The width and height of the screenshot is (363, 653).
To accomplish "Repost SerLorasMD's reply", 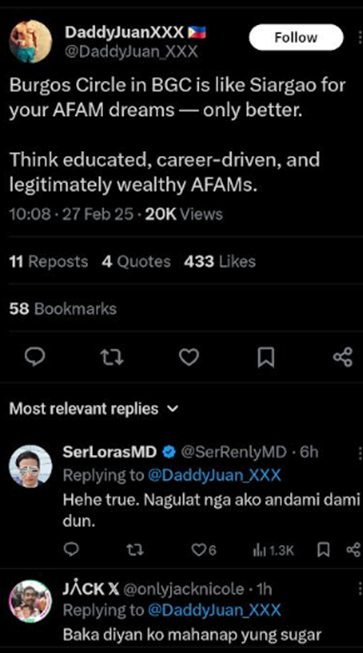I will (x=135, y=550).
